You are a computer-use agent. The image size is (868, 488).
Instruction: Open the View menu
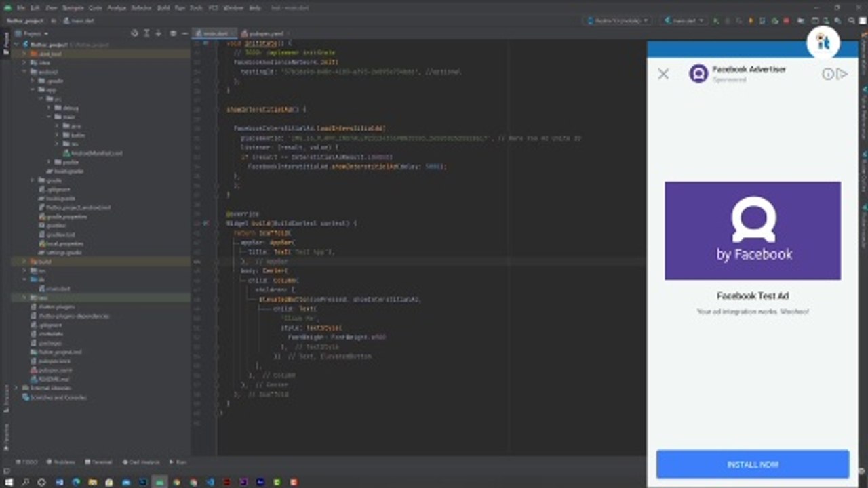(x=51, y=8)
